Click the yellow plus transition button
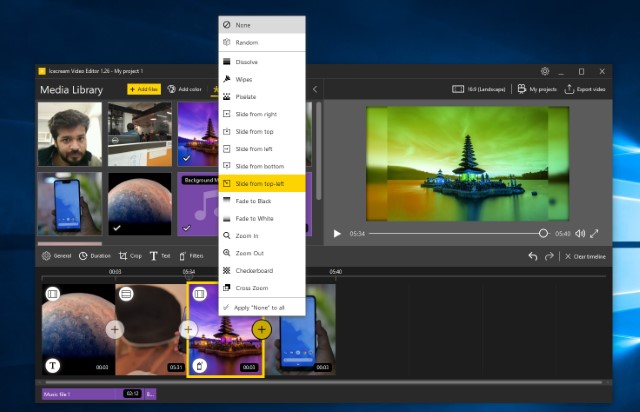The image size is (640, 412). tap(262, 330)
